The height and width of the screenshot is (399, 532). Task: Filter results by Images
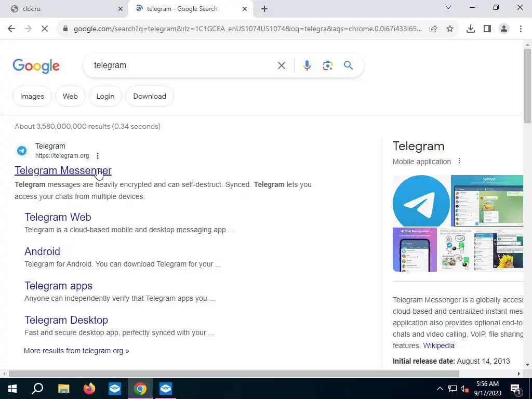coord(32,96)
